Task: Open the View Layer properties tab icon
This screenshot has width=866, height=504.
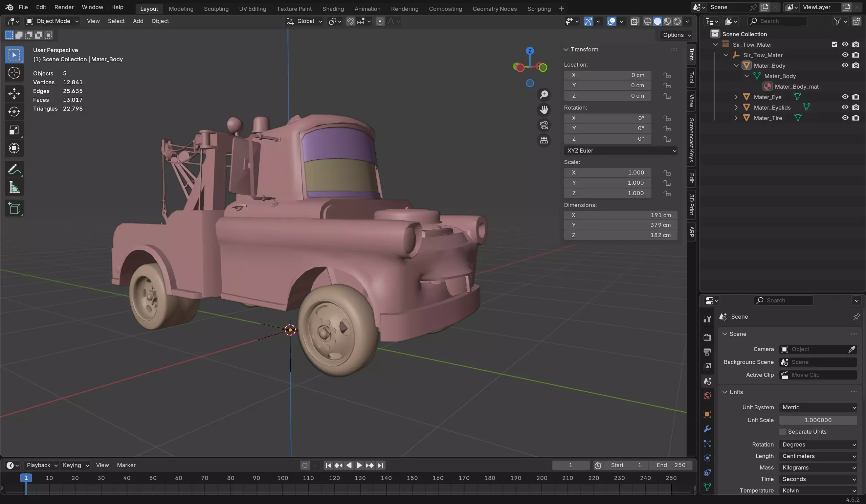Action: point(707,367)
